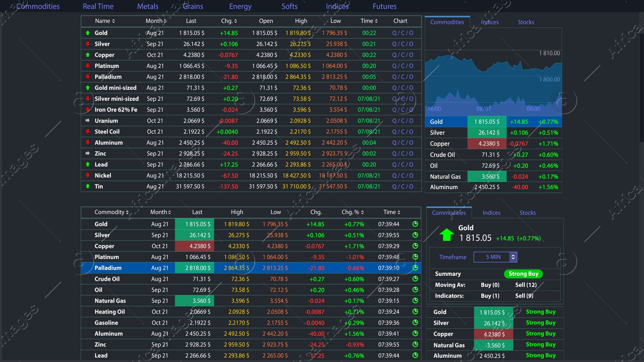Viewport: 644px width, 362px height.
Task: Click the Buy (1) indicators value
Action: click(490, 296)
